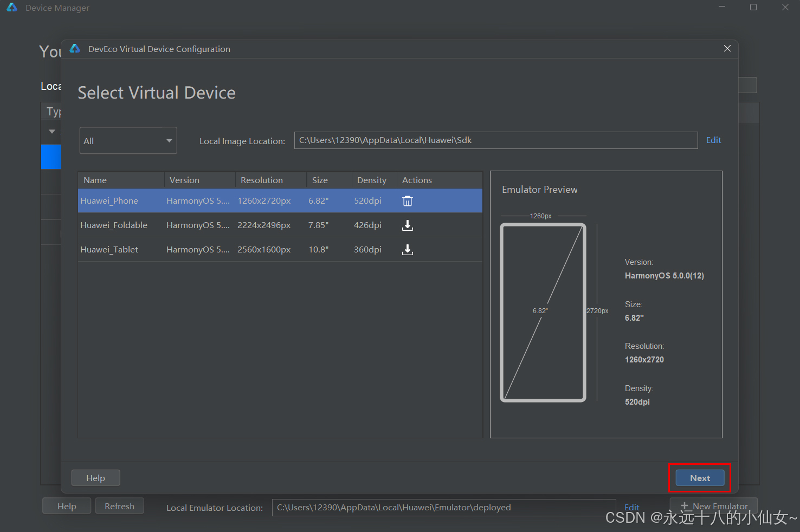Click the 426dpi density cell

[367, 225]
